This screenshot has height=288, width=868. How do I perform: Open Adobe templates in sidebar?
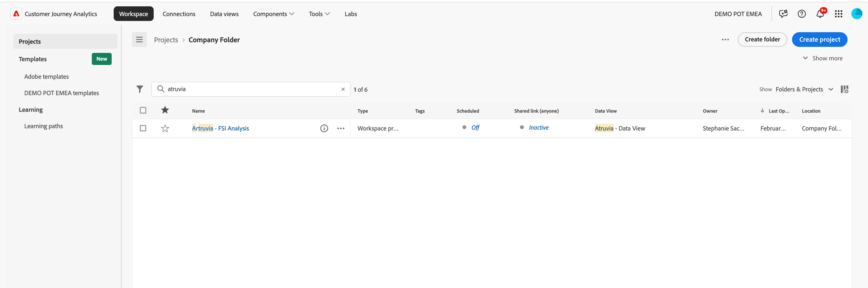pyautogui.click(x=47, y=76)
